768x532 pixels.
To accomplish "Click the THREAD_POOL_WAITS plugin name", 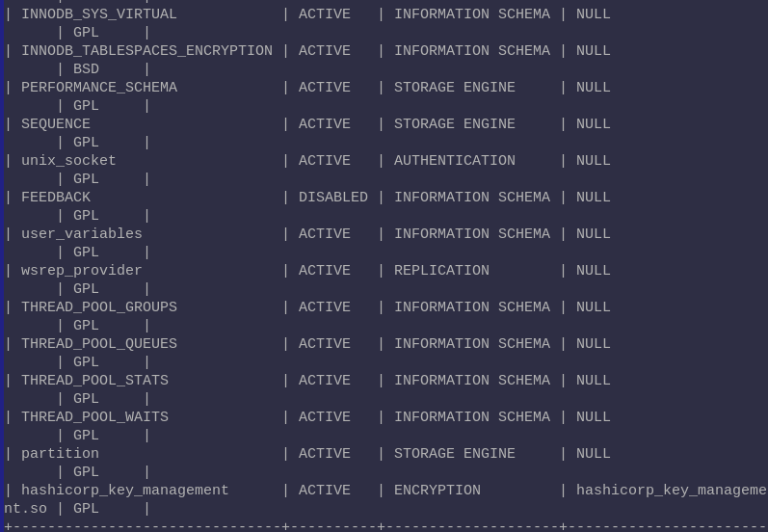I will pyautogui.click(x=94, y=417).
